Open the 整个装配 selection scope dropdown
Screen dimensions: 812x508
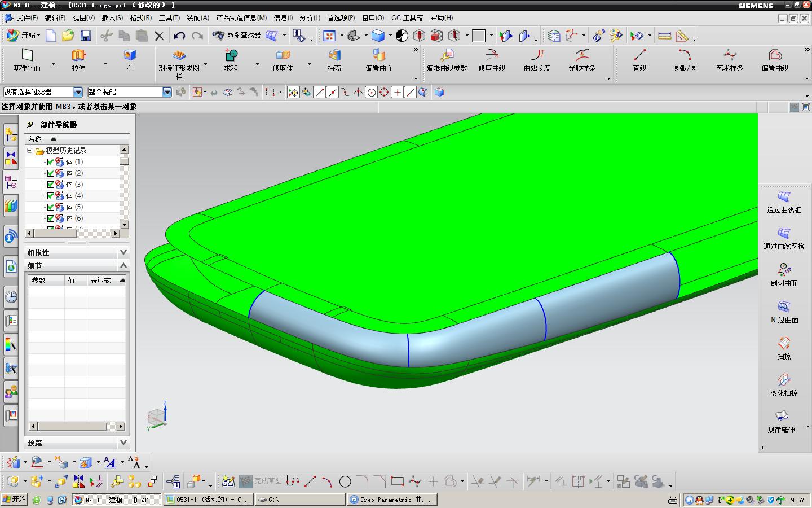click(x=167, y=92)
